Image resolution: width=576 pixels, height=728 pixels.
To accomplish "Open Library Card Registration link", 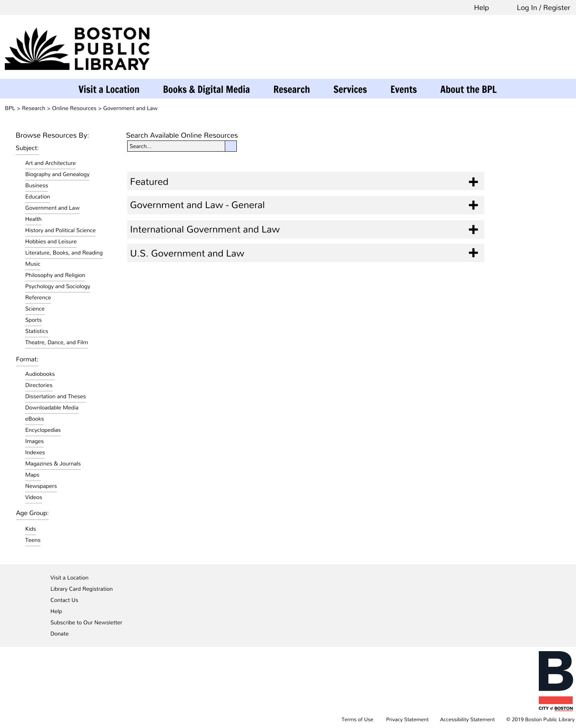I will [x=82, y=589].
